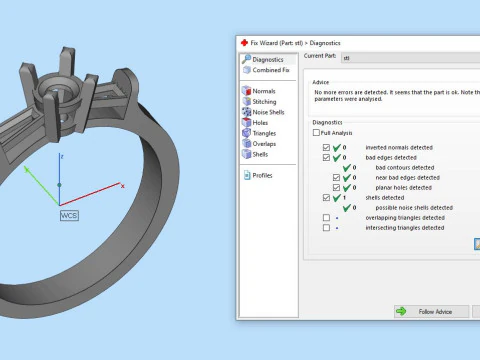Click the update icon at diagnostics corner
Viewport: 480px width, 360px height.
click(477, 244)
